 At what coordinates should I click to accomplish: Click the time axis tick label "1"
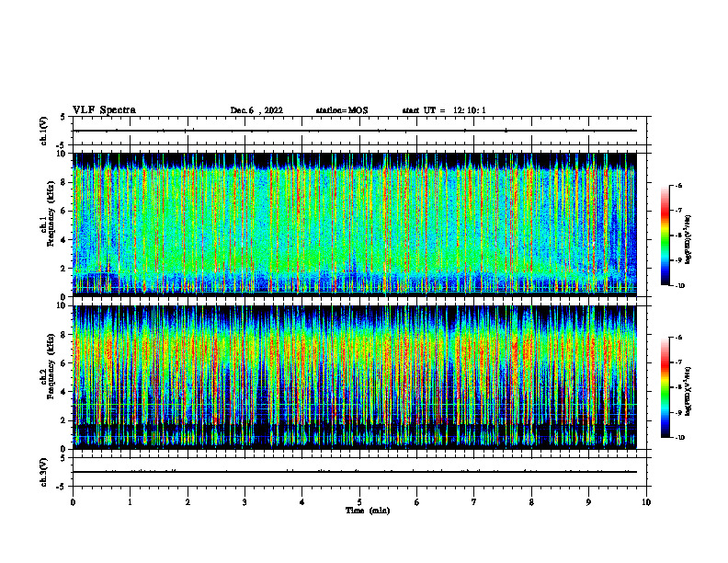[130, 502]
